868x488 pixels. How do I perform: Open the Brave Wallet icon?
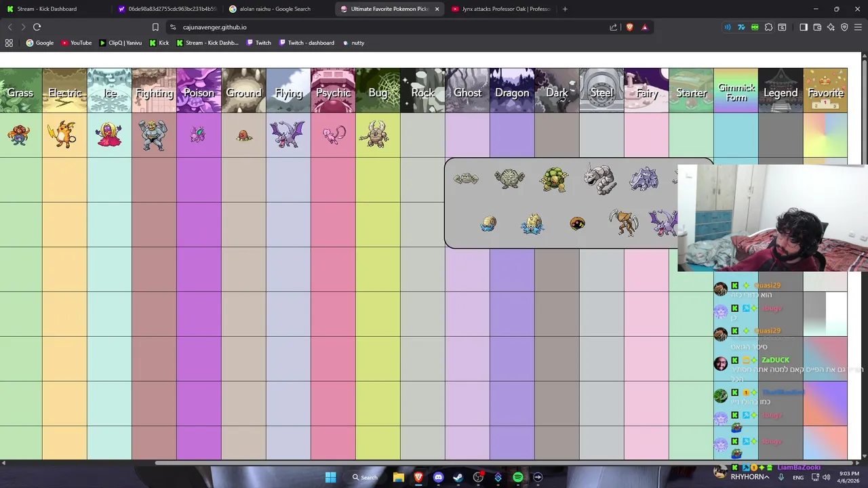click(817, 27)
